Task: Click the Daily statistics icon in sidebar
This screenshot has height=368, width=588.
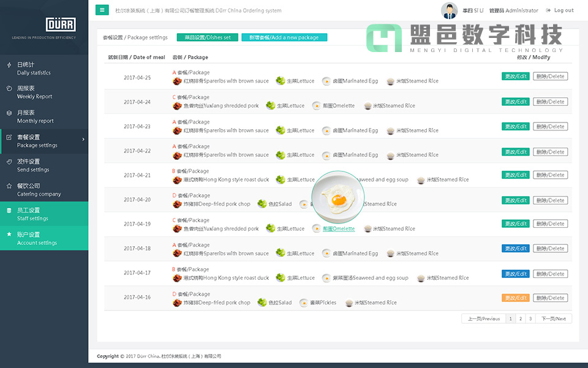Action: click(x=9, y=65)
